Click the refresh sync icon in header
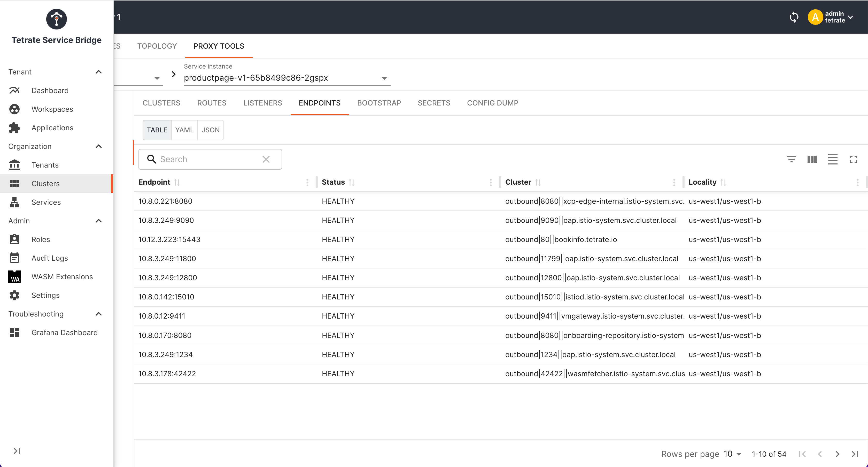This screenshot has height=467, width=868. [x=794, y=17]
